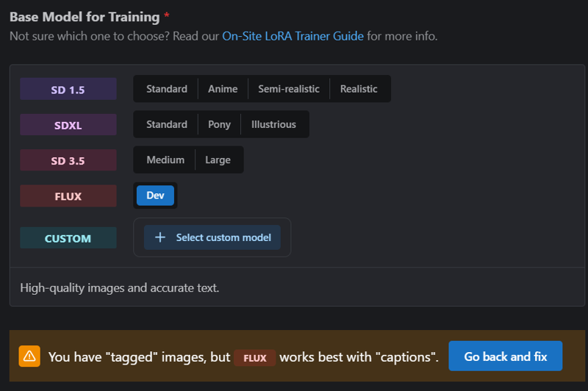Select SD 3.5 Medium model

(165, 160)
